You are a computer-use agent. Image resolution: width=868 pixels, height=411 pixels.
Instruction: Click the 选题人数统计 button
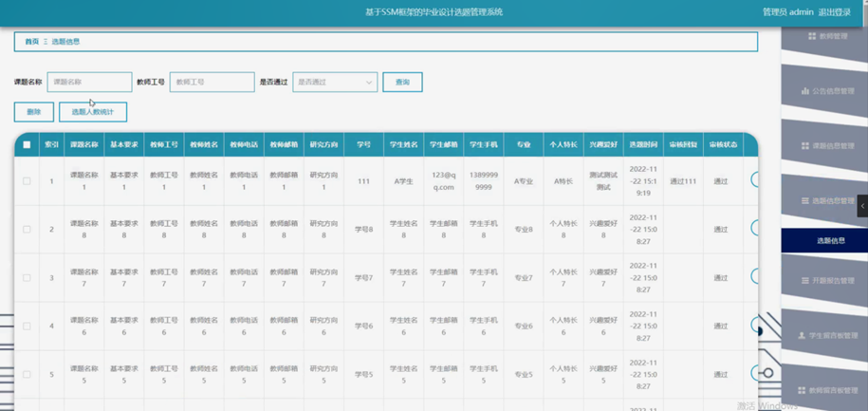pyautogui.click(x=93, y=112)
